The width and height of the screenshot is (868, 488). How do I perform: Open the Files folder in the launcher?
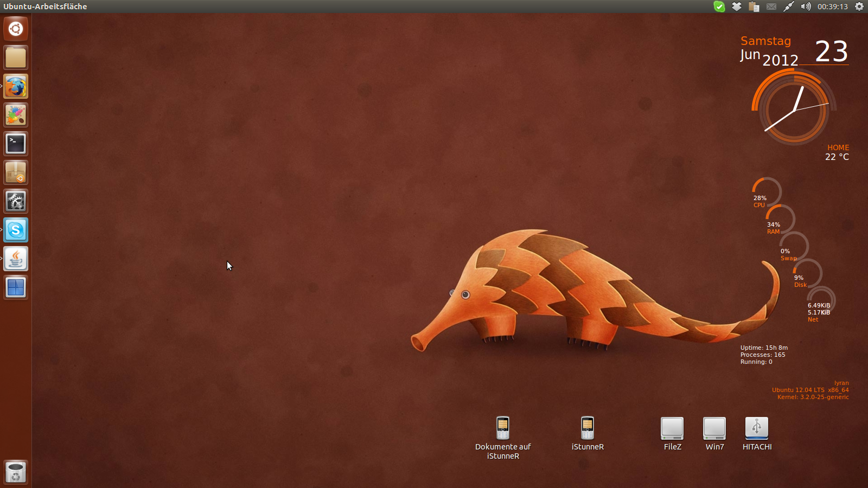coord(16,57)
